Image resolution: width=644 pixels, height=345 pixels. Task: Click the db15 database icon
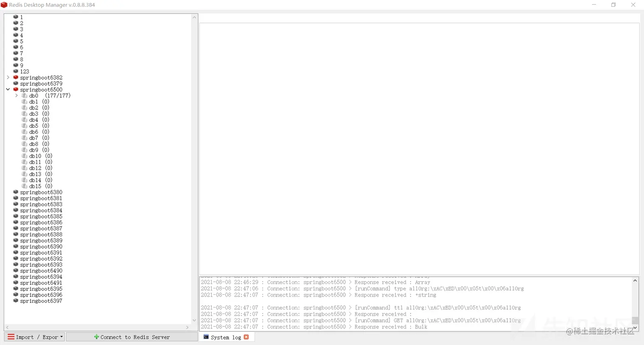[x=25, y=186]
